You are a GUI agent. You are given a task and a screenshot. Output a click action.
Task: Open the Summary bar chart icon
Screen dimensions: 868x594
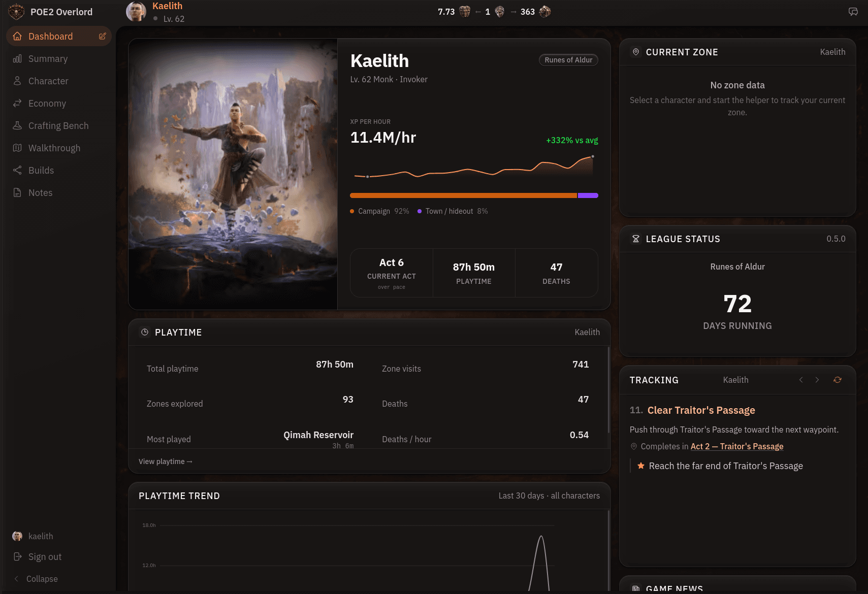17,58
